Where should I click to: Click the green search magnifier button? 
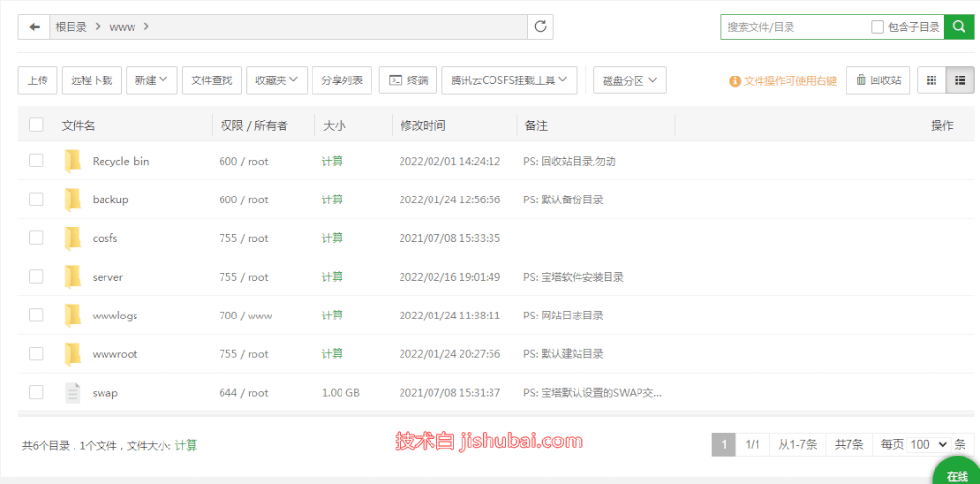[959, 27]
